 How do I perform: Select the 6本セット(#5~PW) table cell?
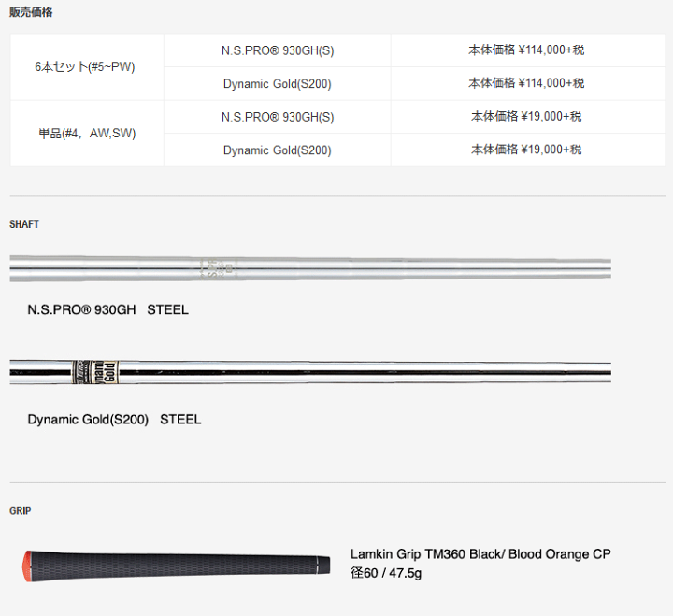[87, 67]
